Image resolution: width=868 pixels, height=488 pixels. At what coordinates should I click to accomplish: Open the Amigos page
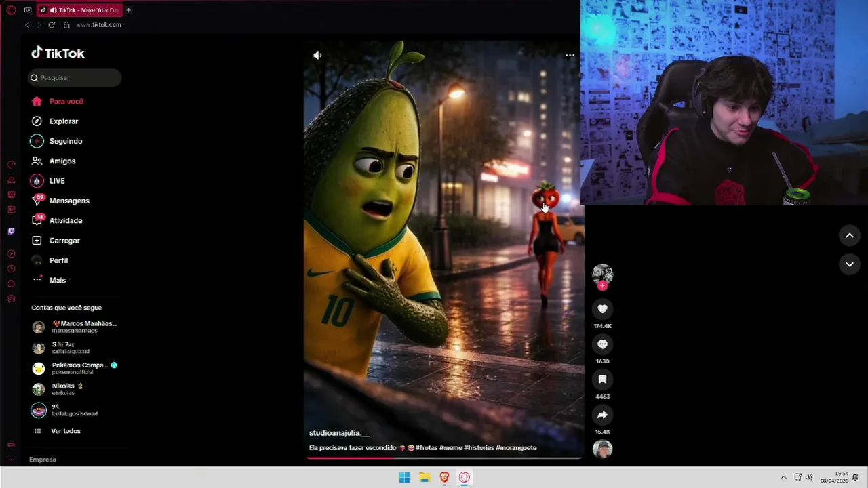point(54,161)
